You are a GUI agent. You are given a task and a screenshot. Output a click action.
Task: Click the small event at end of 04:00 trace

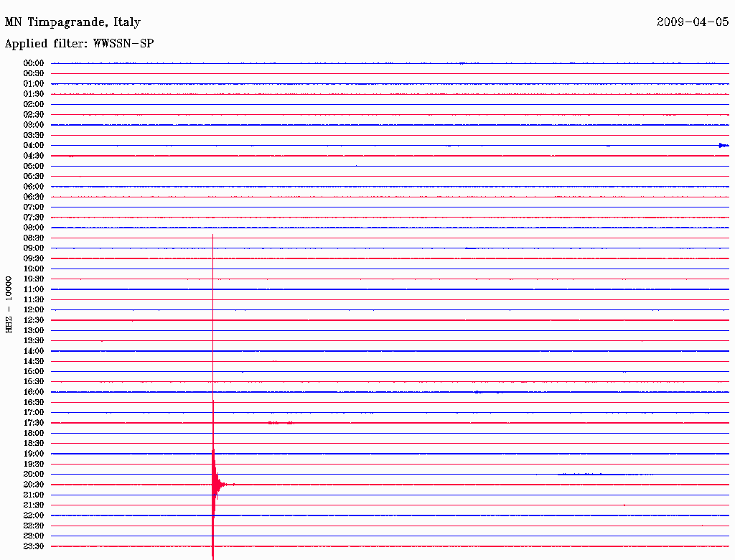point(724,146)
